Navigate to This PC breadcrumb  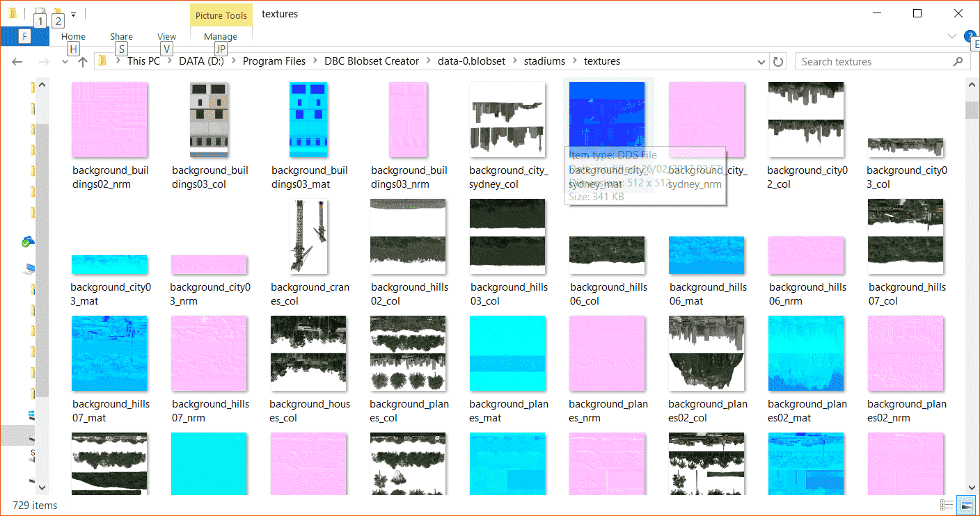[x=143, y=61]
